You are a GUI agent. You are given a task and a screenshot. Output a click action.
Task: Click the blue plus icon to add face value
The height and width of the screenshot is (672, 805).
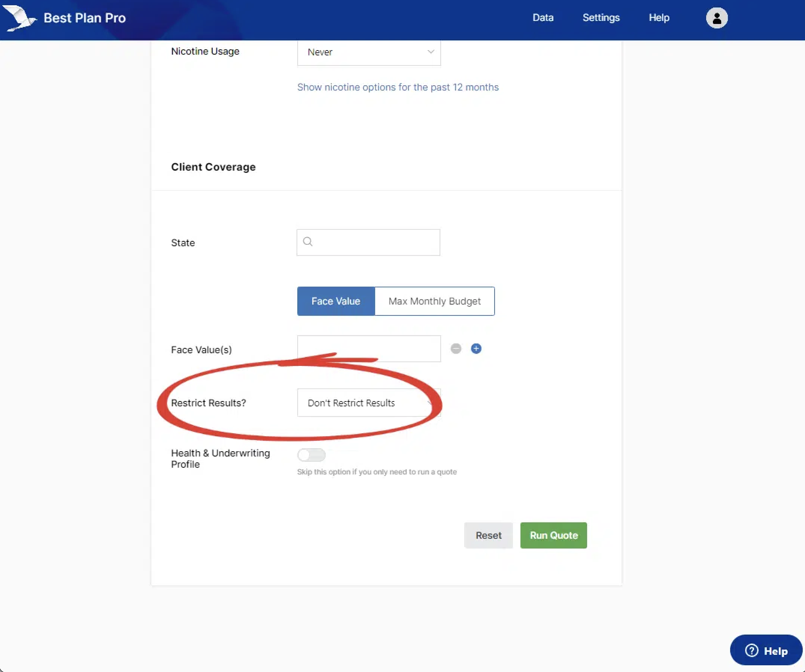(476, 349)
